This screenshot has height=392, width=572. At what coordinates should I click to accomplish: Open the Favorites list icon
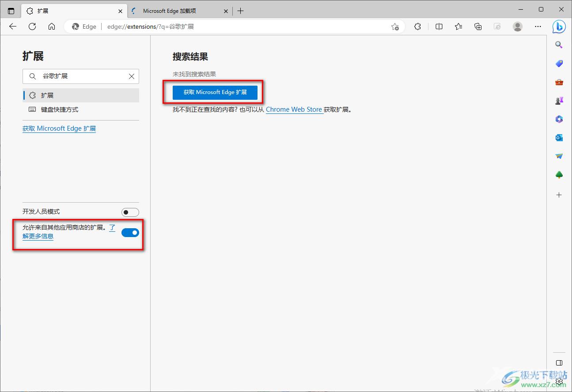click(458, 26)
